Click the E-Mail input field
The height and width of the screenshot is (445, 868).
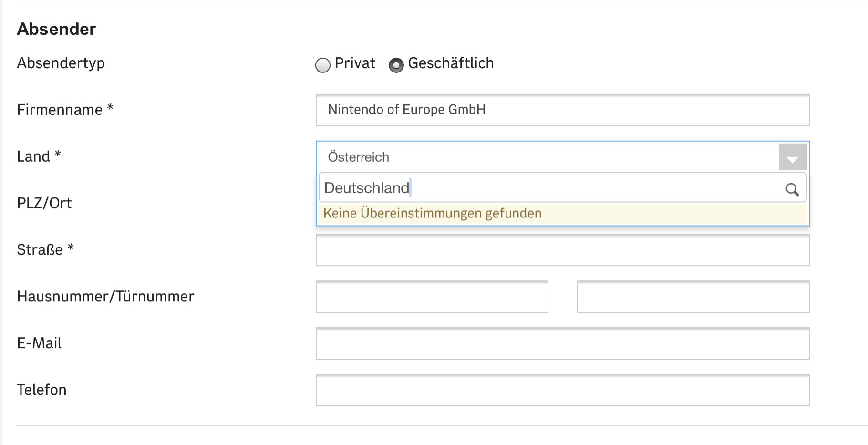point(562,343)
